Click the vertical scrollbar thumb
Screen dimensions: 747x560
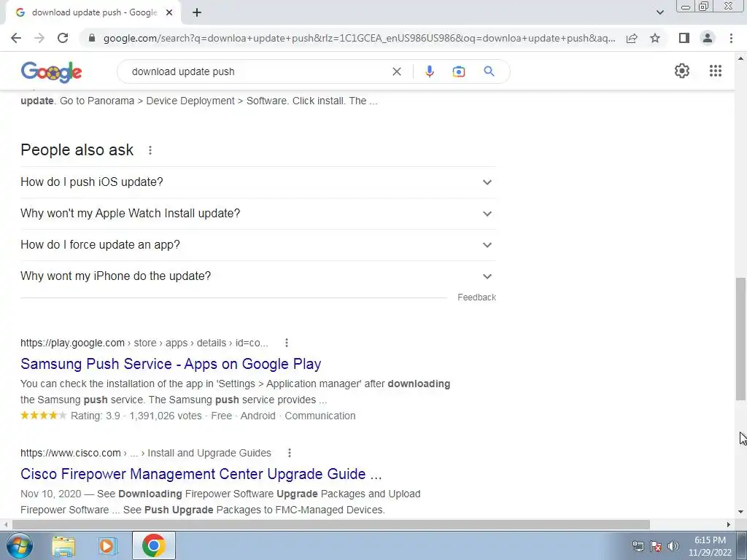741,339
